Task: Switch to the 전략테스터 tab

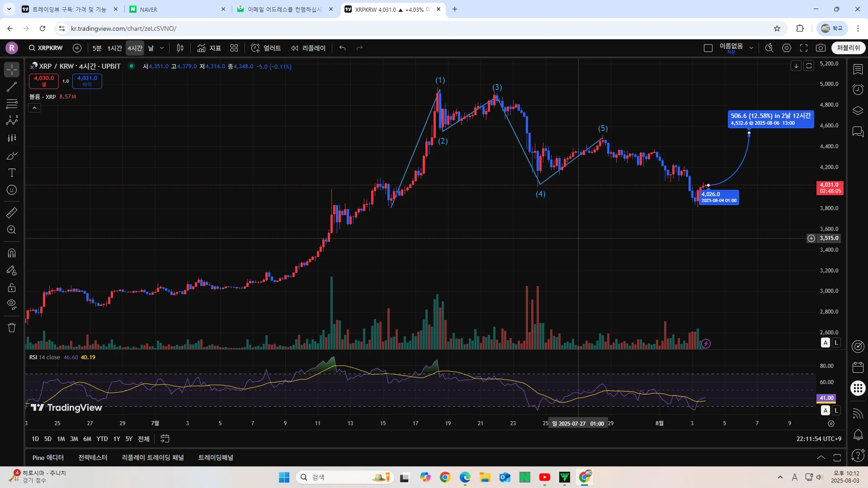Action: pos(93,458)
